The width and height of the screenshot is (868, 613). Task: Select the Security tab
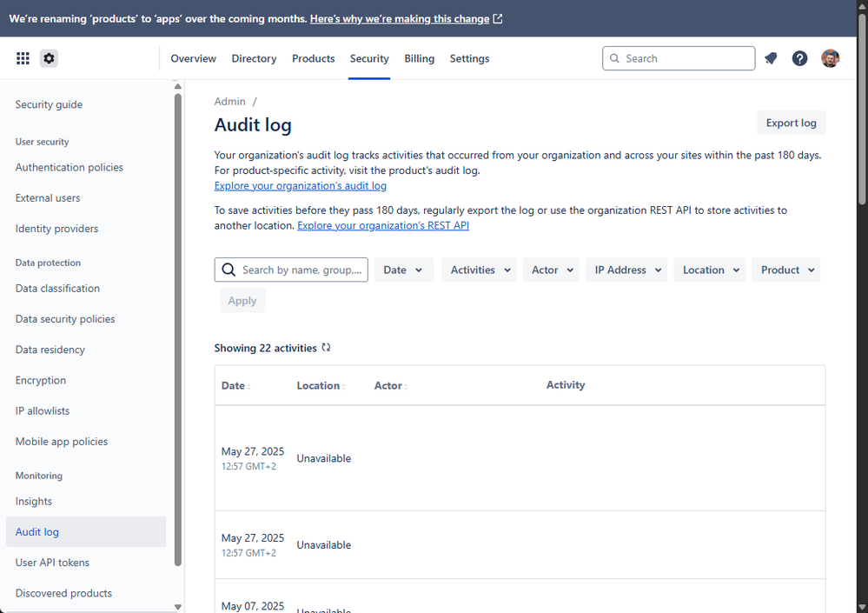pyautogui.click(x=369, y=59)
